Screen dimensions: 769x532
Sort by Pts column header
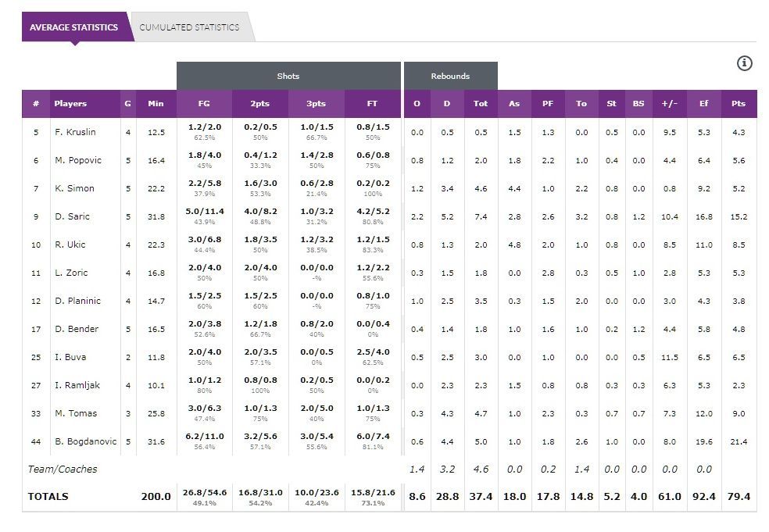click(x=738, y=104)
